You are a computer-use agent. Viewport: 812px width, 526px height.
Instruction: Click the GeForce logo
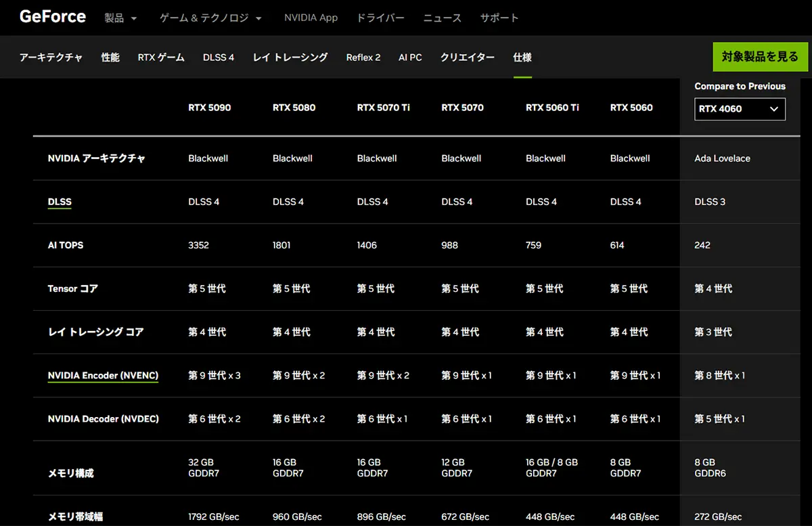click(x=53, y=17)
